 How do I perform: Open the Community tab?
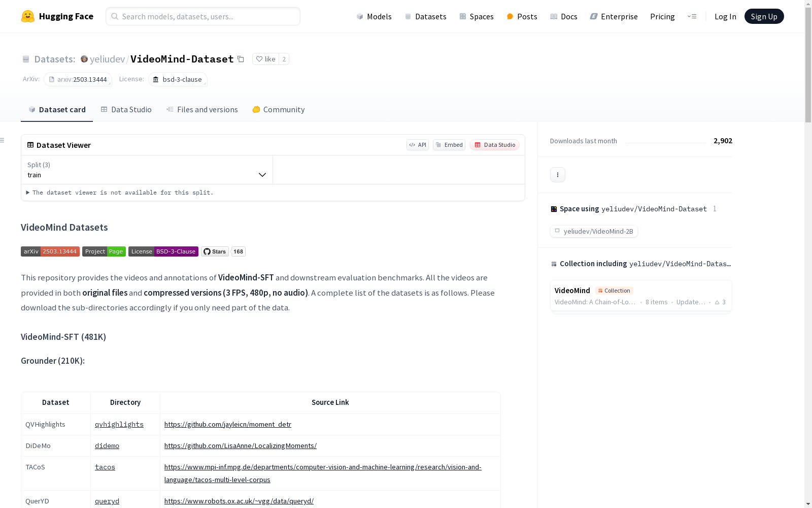point(279,110)
